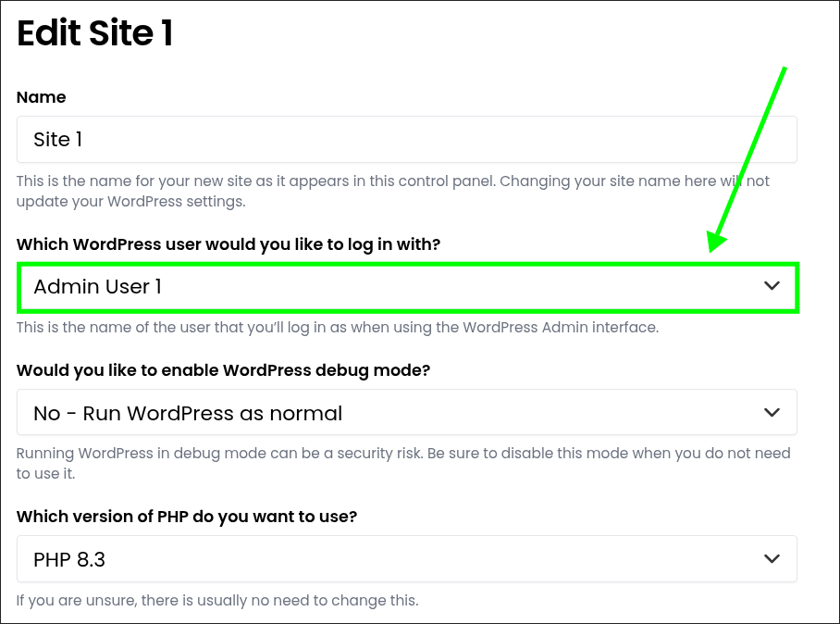Screen dimensions: 840x624
Task: Click the chevron on Admin User 1 dropdown
Action: (772, 286)
